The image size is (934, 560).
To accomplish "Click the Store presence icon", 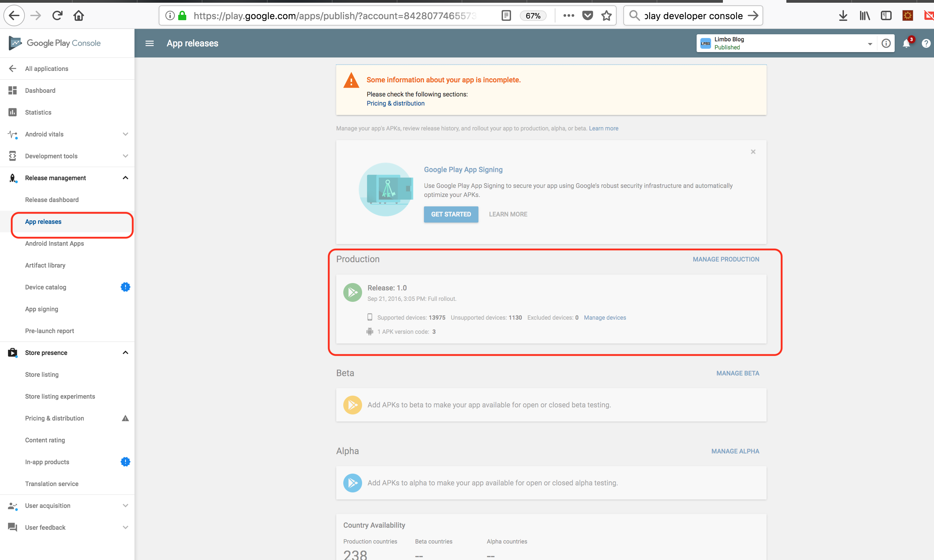I will 12,353.
